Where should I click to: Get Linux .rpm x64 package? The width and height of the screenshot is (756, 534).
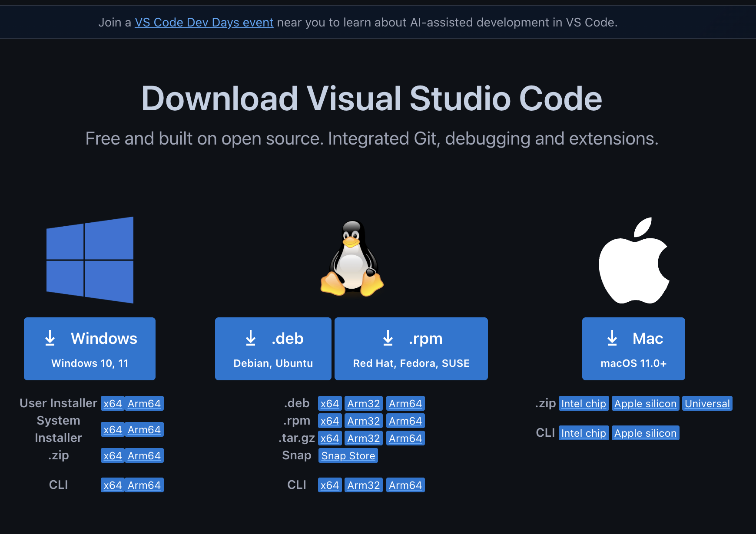(x=330, y=421)
